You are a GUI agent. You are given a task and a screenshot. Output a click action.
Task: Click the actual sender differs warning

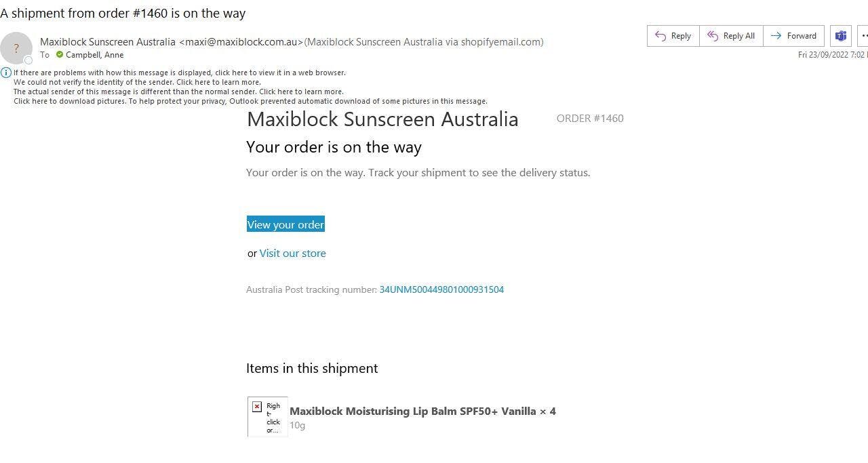pyautogui.click(x=178, y=92)
